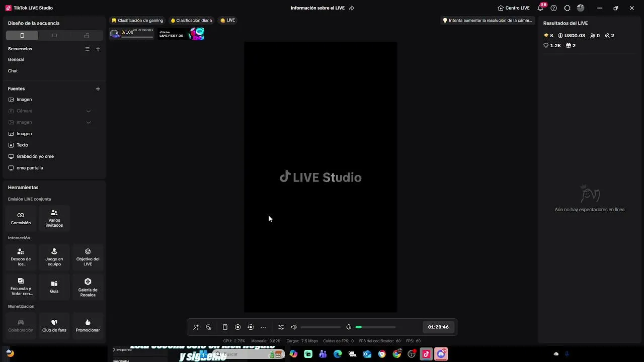The width and height of the screenshot is (644, 362).
Task: Start recording with the record button
Action: [238, 327]
